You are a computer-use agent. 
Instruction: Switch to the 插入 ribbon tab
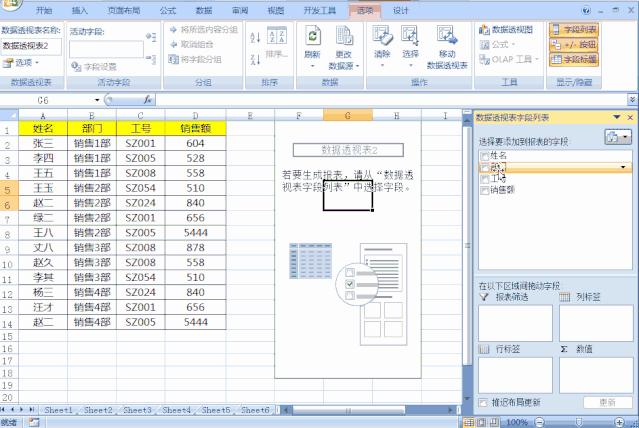[x=80, y=10]
